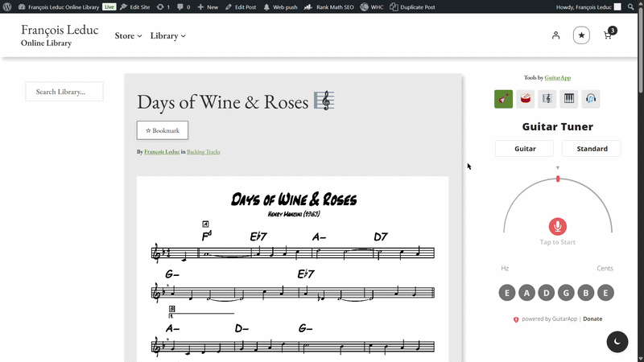The width and height of the screenshot is (644, 362).
Task: Open the admin bar search icon
Action: pyautogui.click(x=631, y=7)
